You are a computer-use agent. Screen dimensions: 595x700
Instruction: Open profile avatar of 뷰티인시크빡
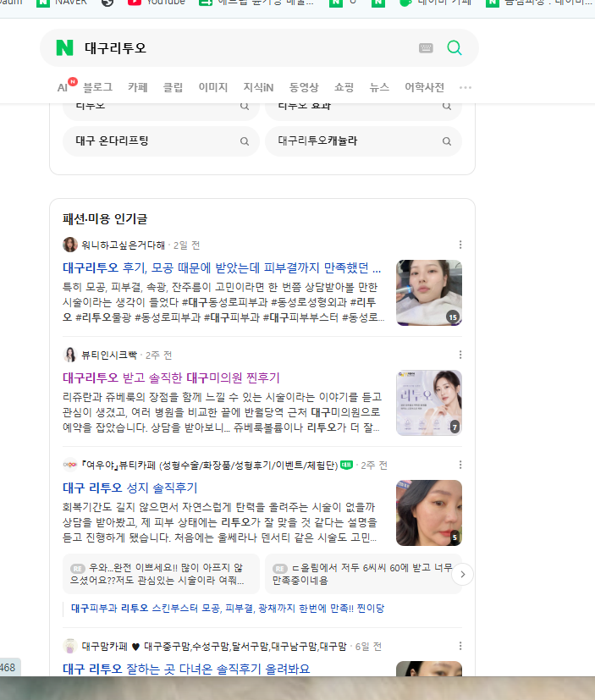(70, 355)
